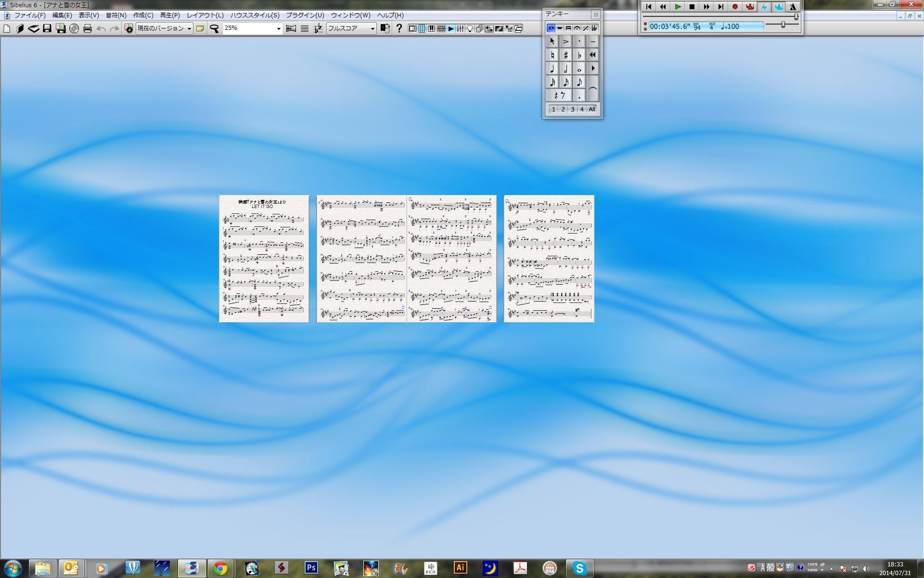
Task: Select the flat accidental on keypad
Action: coord(579,55)
